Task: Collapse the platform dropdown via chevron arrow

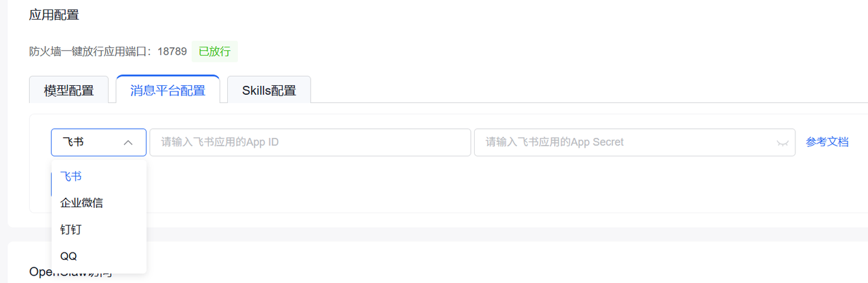Action: pyautogui.click(x=128, y=143)
